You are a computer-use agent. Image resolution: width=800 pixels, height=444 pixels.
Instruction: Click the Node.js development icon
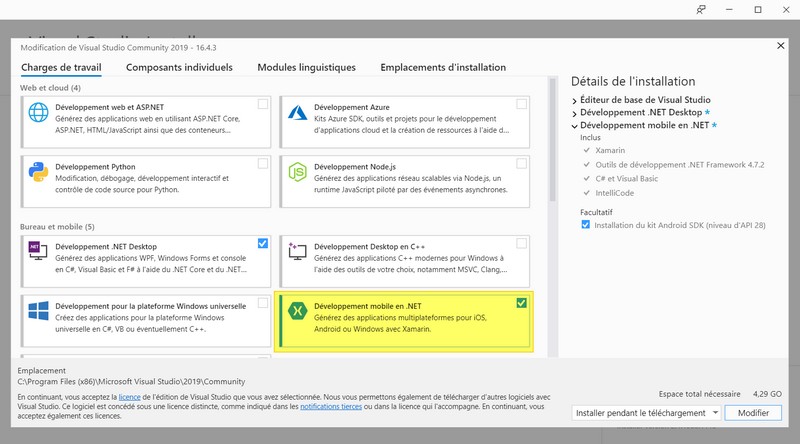click(x=297, y=174)
